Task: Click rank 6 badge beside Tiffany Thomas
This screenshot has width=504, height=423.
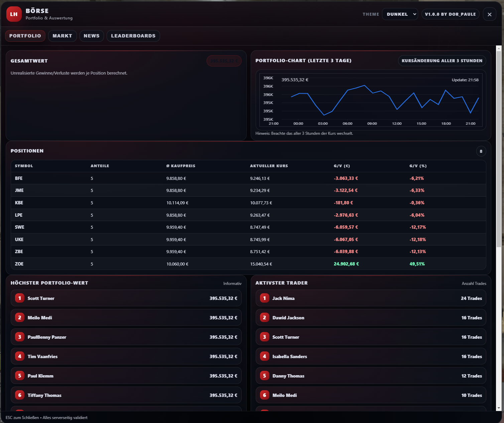Action: click(20, 395)
